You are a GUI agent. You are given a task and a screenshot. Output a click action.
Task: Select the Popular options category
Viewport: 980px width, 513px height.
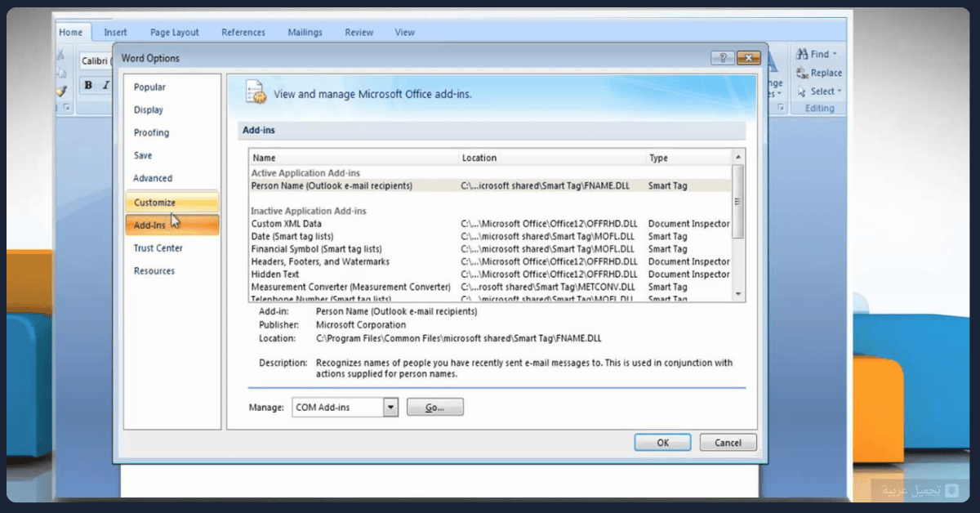pos(171,87)
